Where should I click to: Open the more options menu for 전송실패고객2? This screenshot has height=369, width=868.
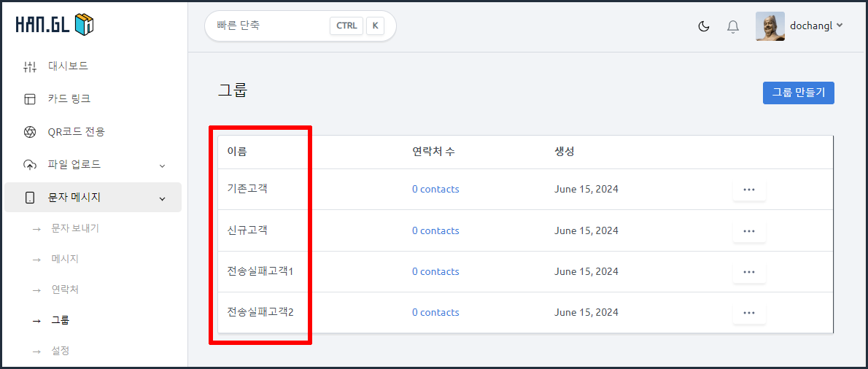click(x=749, y=313)
